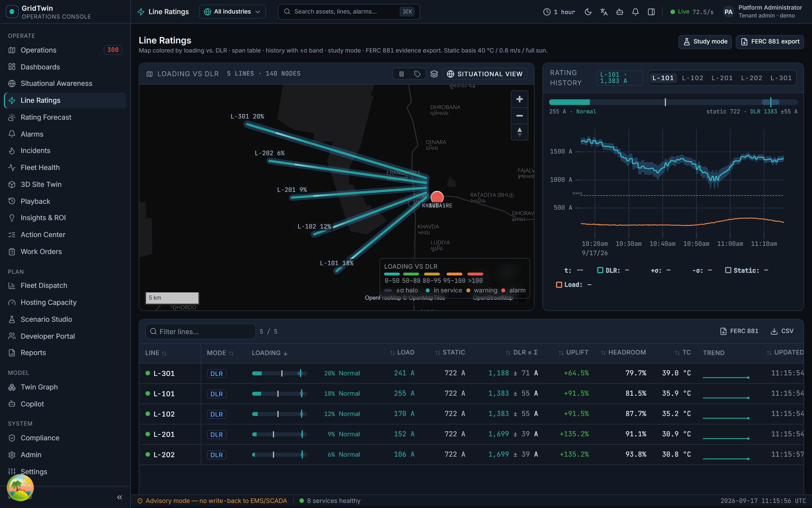Open Work Orders
Viewport: 812px width, 508px height.
(65, 252)
